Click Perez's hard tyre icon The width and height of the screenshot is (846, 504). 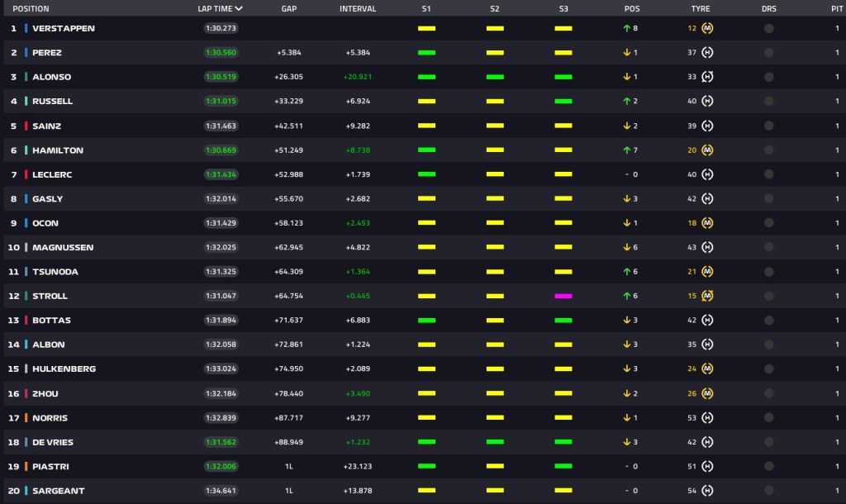coord(707,52)
